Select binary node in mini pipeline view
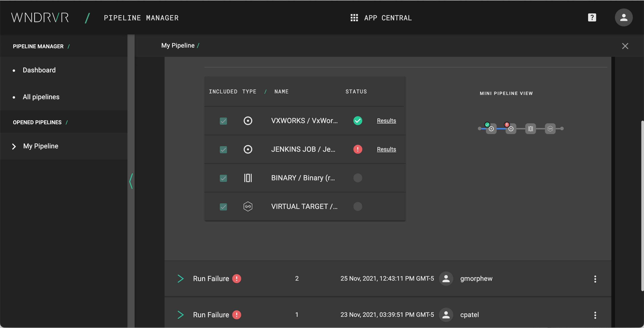Screen dimensions: 644x328 pos(530,129)
